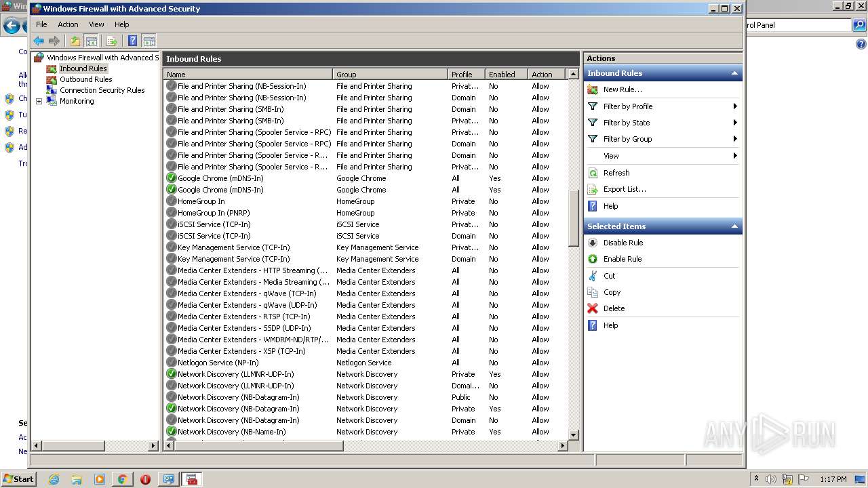Toggle the Show/Hide Action Pane toolbar icon
Viewport: 868px width, 488px height.
click(x=149, y=41)
